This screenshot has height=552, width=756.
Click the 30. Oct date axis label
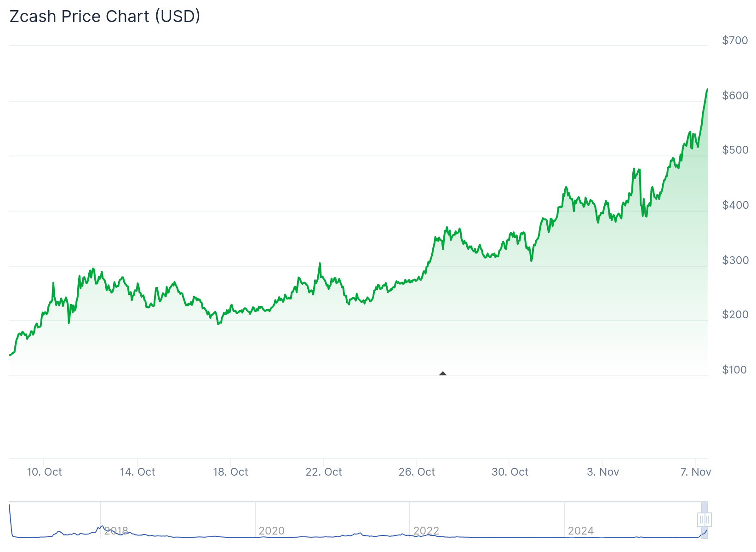(510, 472)
